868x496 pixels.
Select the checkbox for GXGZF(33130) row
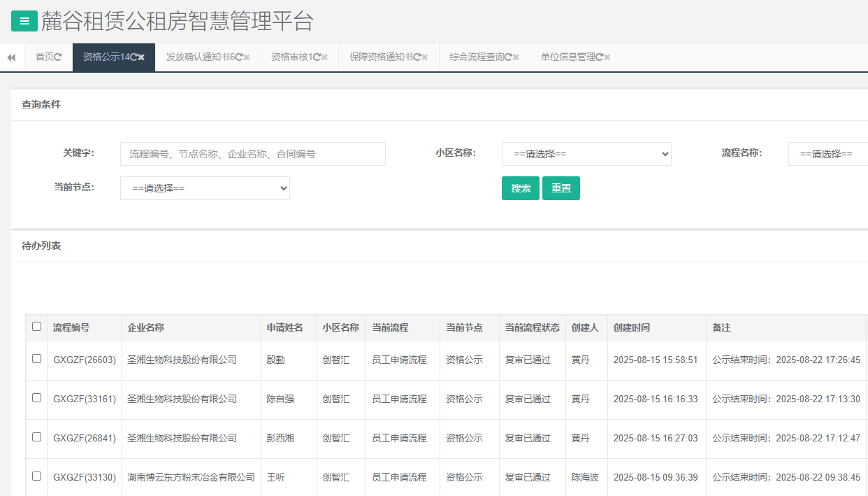(37, 476)
